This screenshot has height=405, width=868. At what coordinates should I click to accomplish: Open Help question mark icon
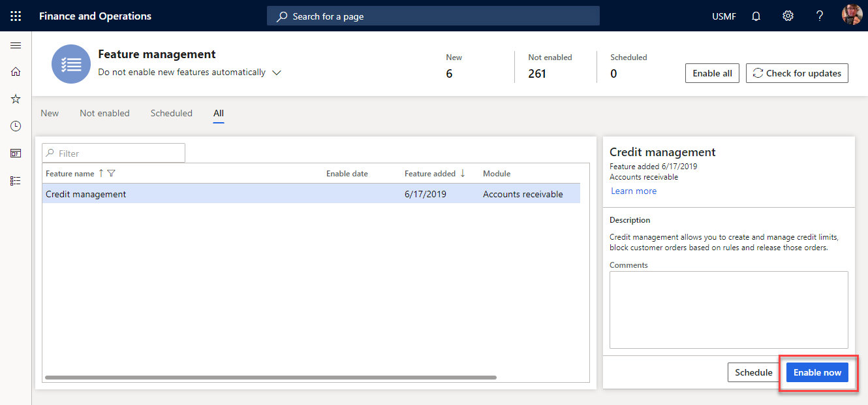tap(819, 16)
